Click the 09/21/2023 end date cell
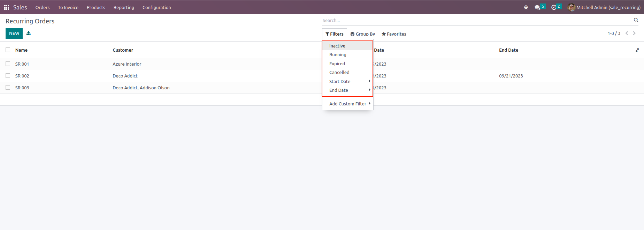 (x=511, y=76)
